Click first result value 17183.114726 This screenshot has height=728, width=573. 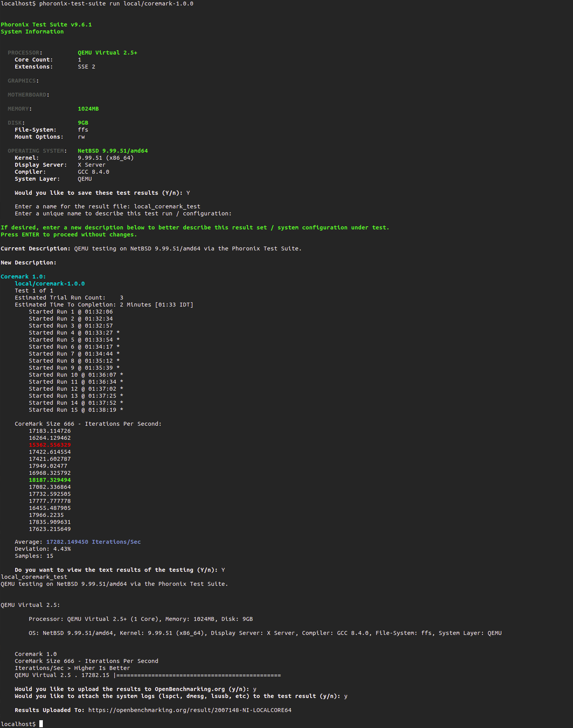click(50, 431)
